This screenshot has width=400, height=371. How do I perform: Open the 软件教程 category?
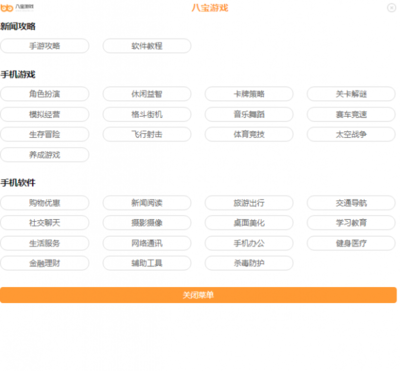click(147, 46)
